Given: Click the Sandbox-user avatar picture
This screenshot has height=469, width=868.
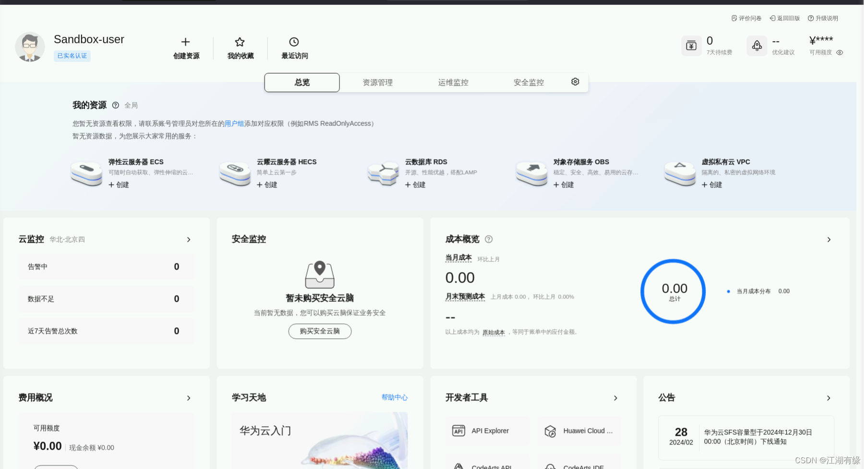Looking at the screenshot, I should coord(30,47).
